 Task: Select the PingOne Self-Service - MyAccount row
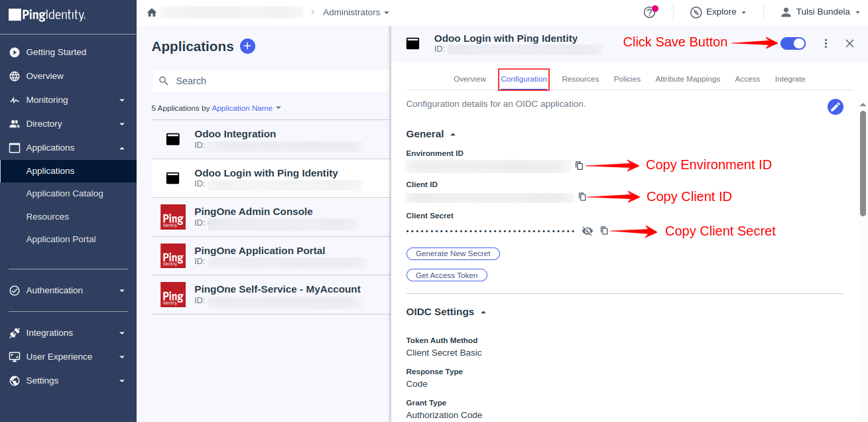[x=271, y=295]
